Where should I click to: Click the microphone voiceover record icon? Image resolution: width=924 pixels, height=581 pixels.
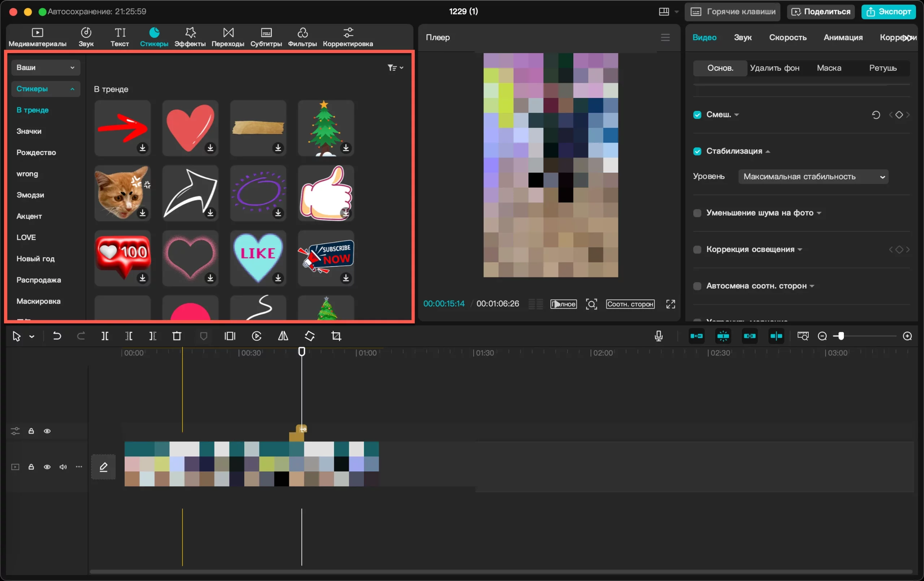(658, 336)
